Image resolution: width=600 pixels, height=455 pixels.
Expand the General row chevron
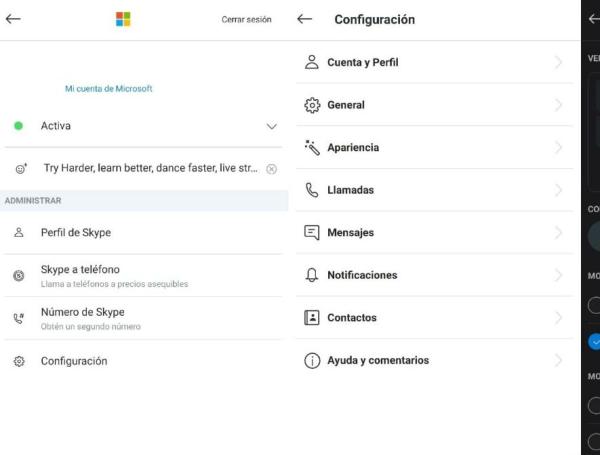(x=558, y=105)
